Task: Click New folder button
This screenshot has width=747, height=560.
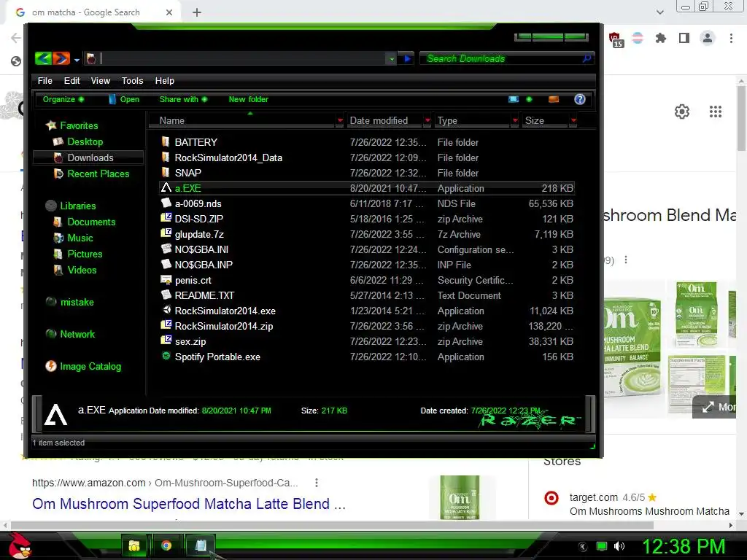Action: 248,99
